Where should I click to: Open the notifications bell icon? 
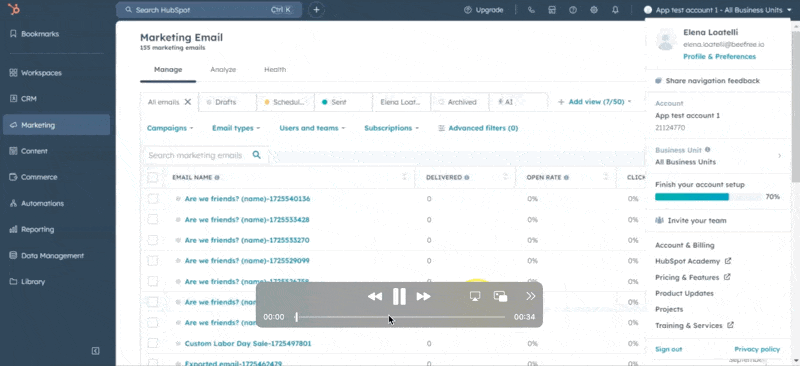[615, 10]
